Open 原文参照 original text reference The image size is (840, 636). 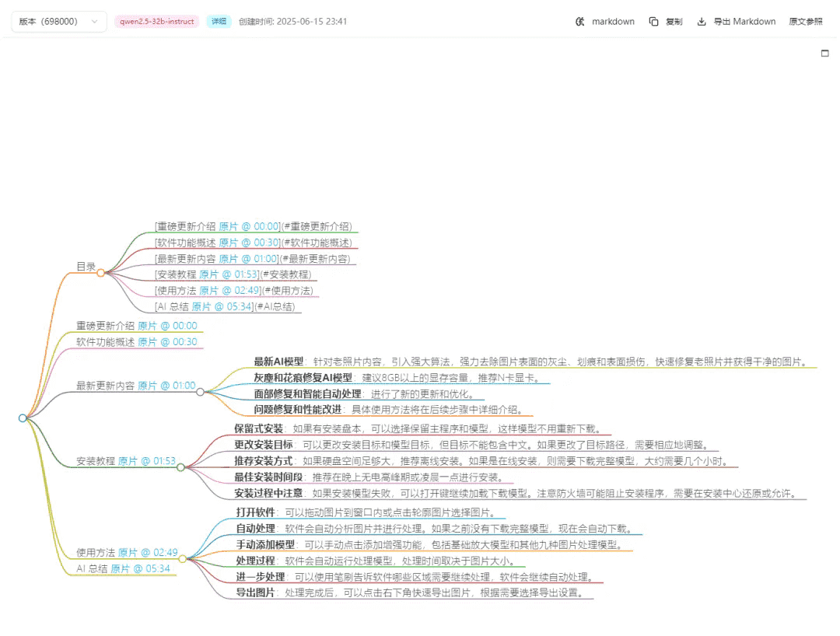[x=805, y=22]
